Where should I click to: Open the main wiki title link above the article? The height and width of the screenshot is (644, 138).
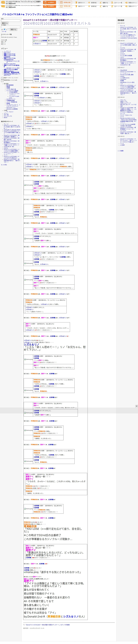[x=37, y=14]
